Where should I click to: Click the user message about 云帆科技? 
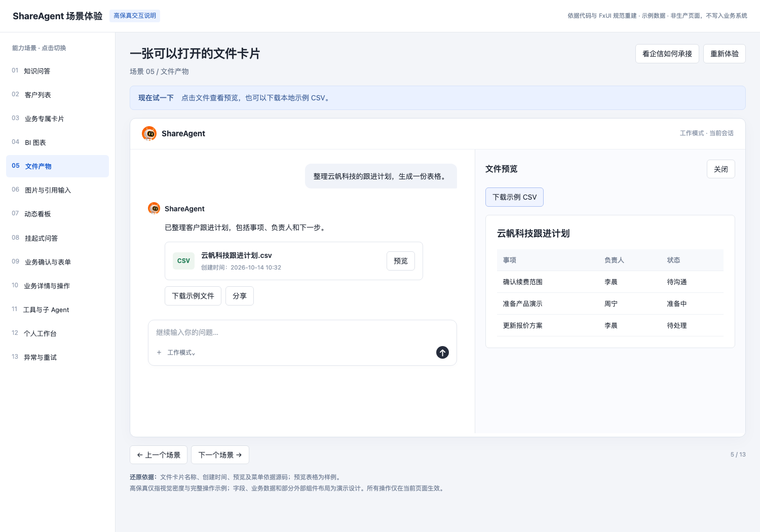pos(381,176)
